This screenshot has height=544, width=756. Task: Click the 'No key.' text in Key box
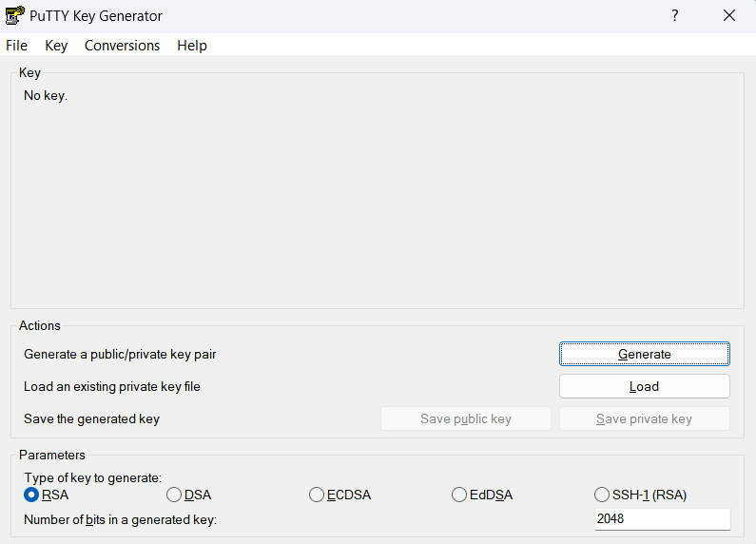click(46, 95)
